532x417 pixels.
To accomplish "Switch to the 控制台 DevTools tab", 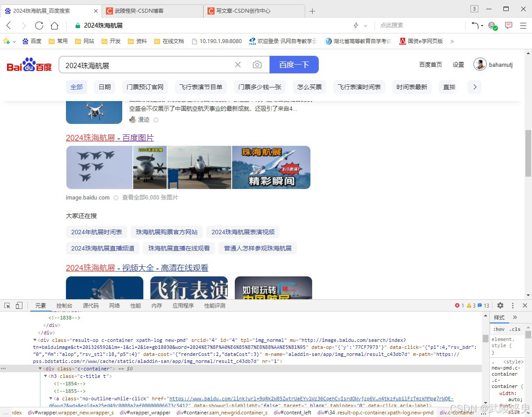I will tap(64, 305).
